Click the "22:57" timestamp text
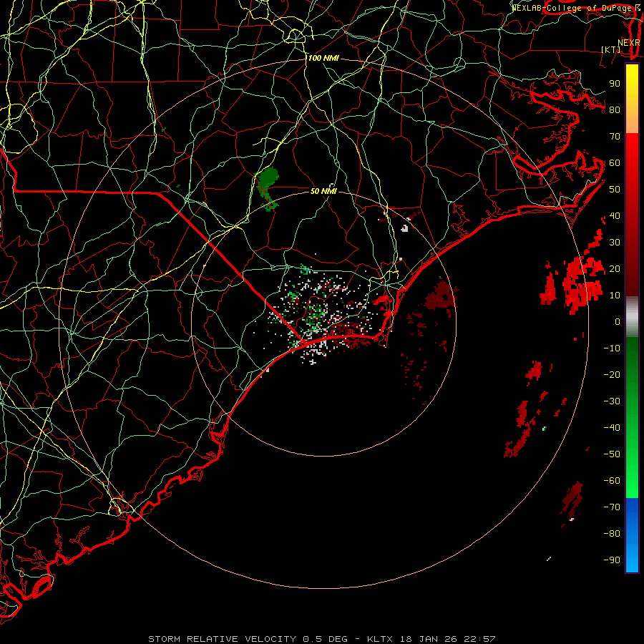Image resolution: width=644 pixels, height=644 pixels. pyautogui.click(x=479, y=639)
